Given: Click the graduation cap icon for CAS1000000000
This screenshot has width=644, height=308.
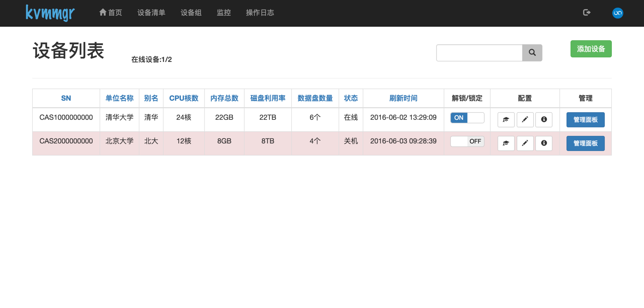Looking at the screenshot, I should coord(506,120).
